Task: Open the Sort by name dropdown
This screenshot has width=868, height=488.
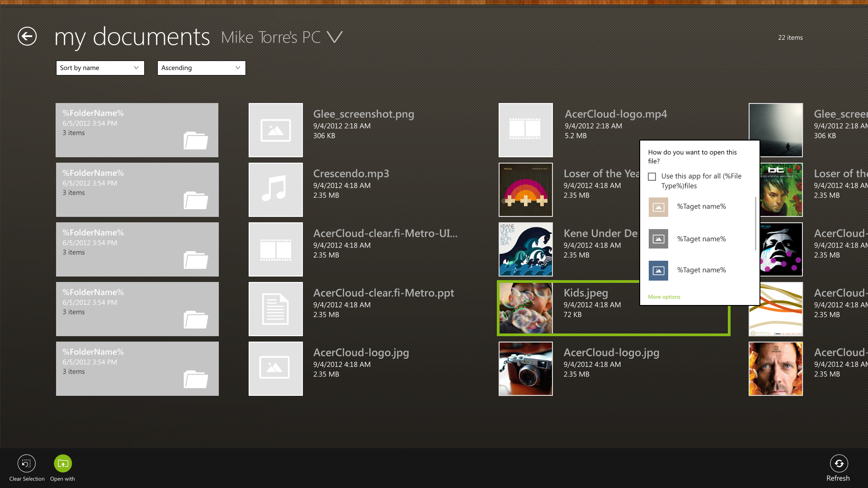Action: 99,68
